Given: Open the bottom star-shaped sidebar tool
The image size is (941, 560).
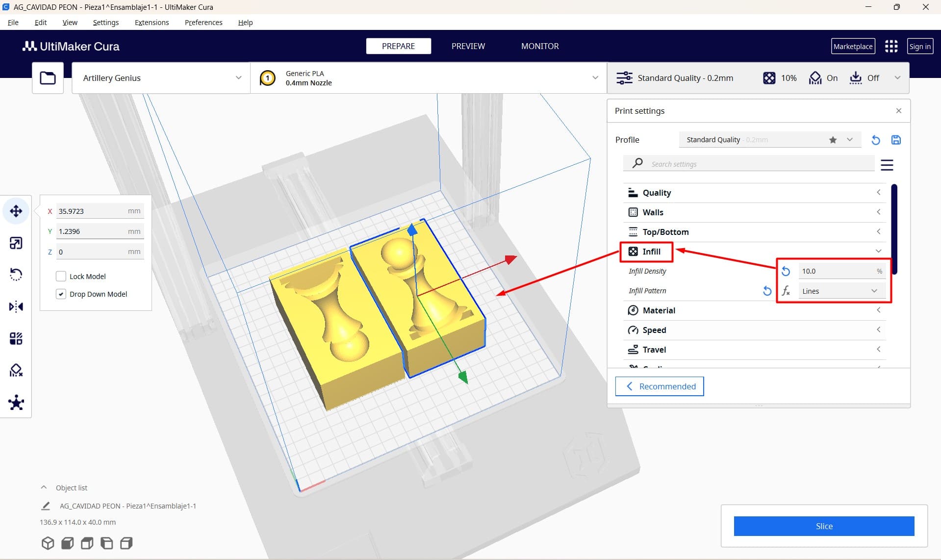Looking at the screenshot, I should 16,403.
